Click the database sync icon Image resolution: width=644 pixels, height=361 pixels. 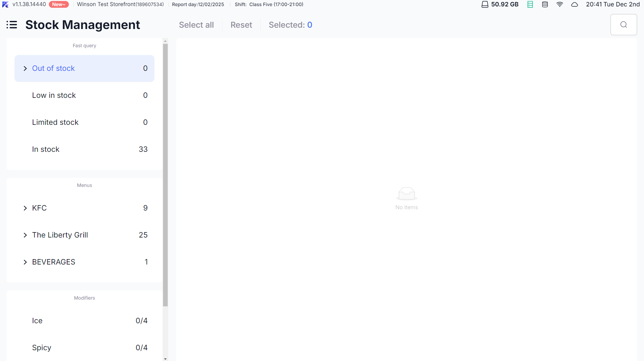pos(545,4)
